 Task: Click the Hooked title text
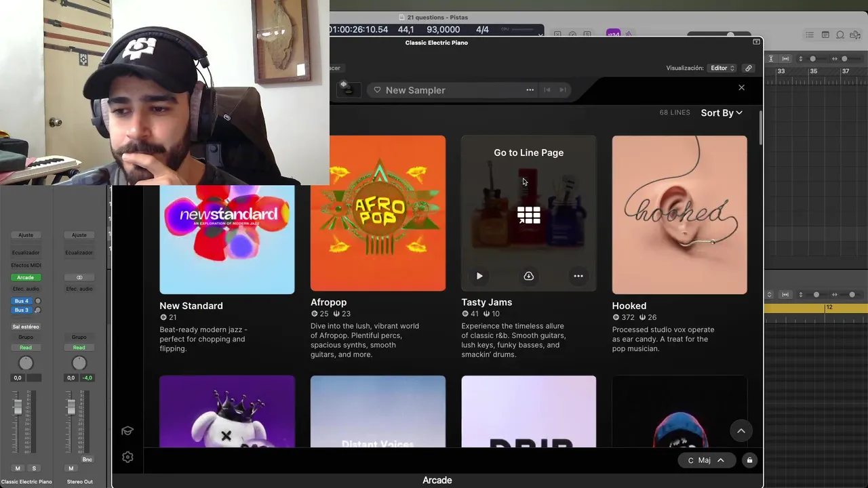click(x=629, y=306)
